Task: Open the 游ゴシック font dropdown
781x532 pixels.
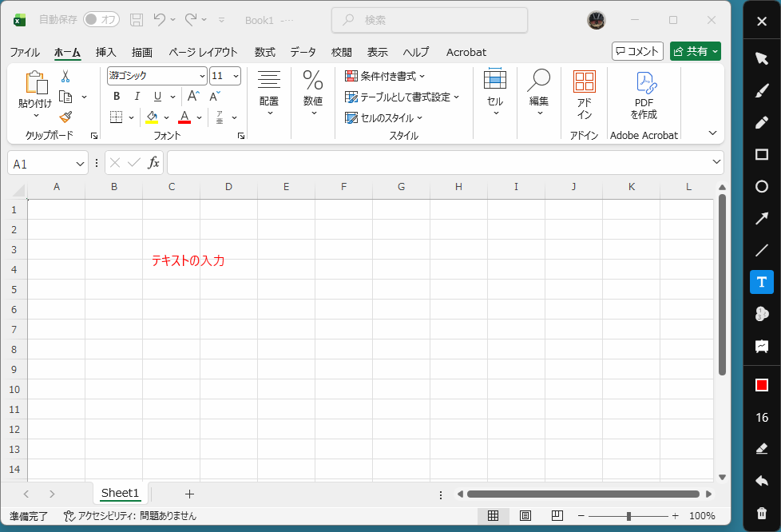Action: 200,75
